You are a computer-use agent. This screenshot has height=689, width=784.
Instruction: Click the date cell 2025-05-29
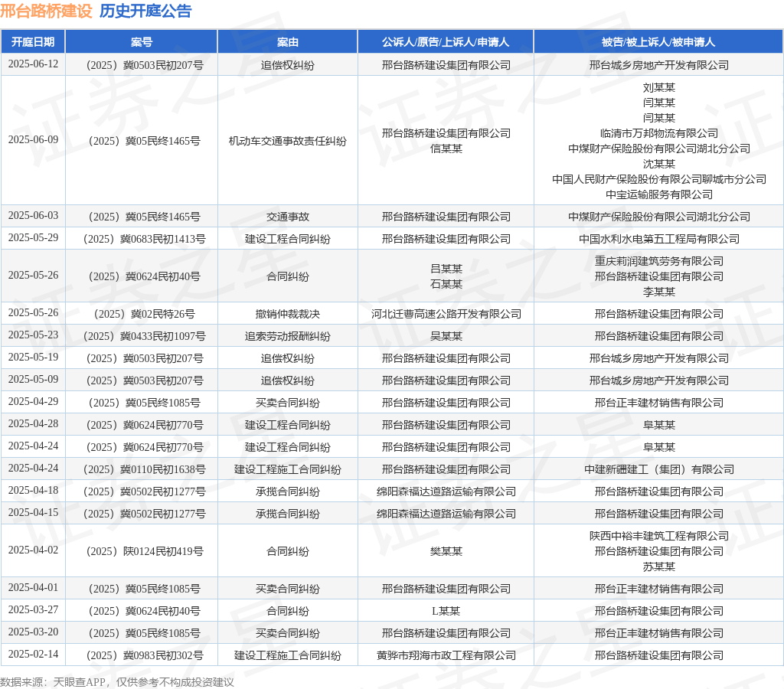(33, 238)
